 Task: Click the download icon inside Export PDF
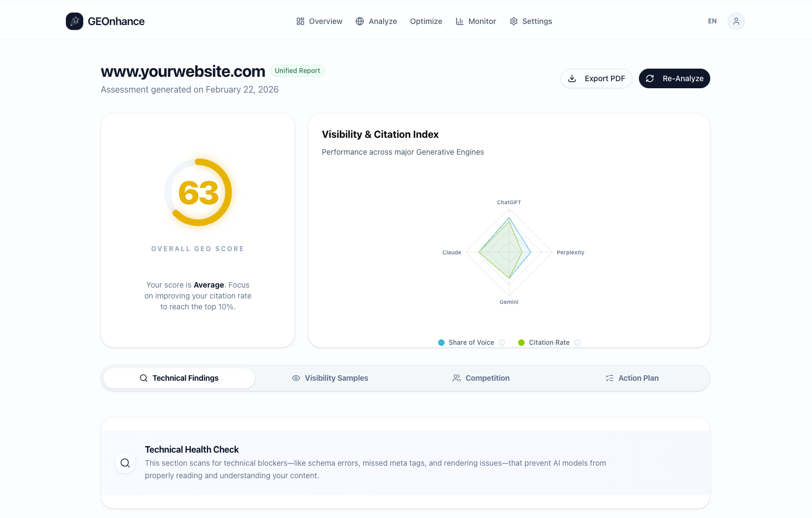click(x=573, y=78)
